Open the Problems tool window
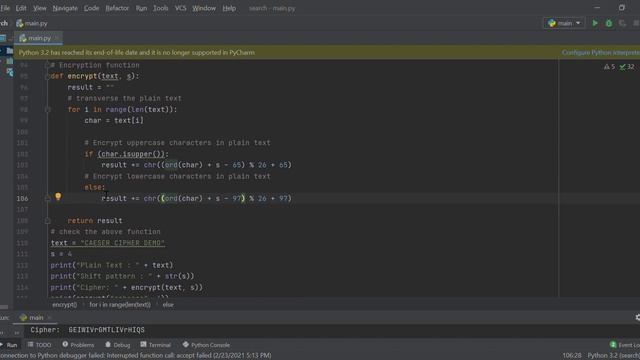This screenshot has height=360, width=640. (78, 345)
